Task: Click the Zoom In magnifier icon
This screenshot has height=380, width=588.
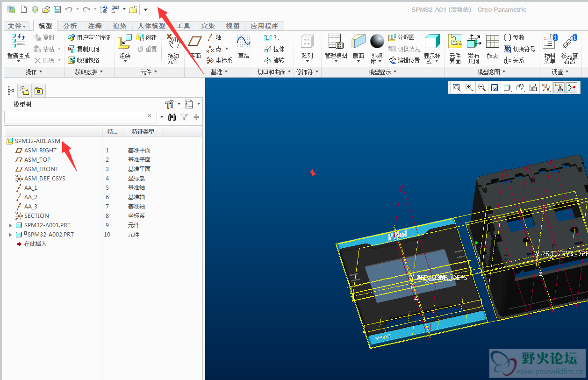Action: coord(469,87)
